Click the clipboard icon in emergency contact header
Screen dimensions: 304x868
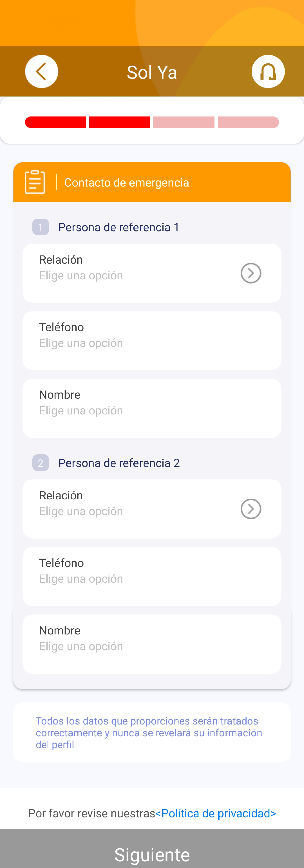[35, 182]
